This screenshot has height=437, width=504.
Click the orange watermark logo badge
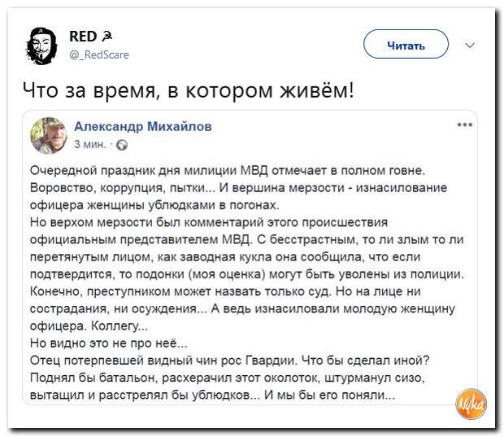pyautogui.click(x=471, y=404)
